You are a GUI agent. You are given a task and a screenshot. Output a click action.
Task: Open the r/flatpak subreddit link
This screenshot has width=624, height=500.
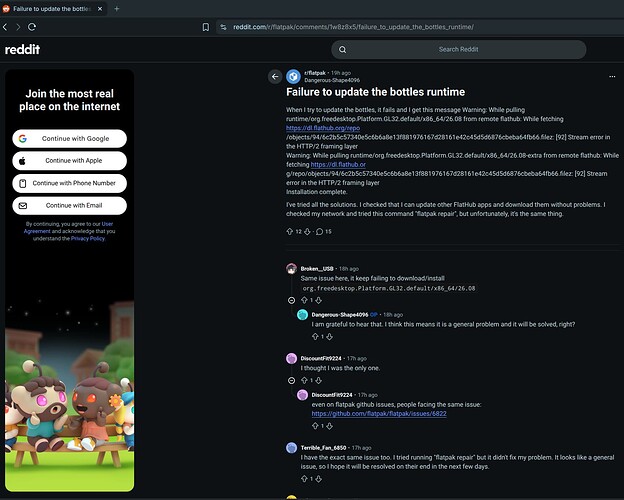315,73
